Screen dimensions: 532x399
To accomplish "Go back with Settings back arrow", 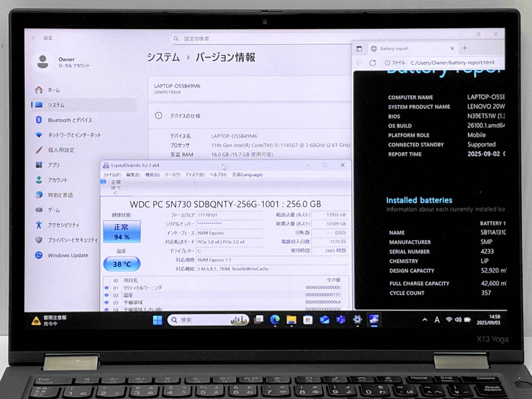I will [x=33, y=38].
